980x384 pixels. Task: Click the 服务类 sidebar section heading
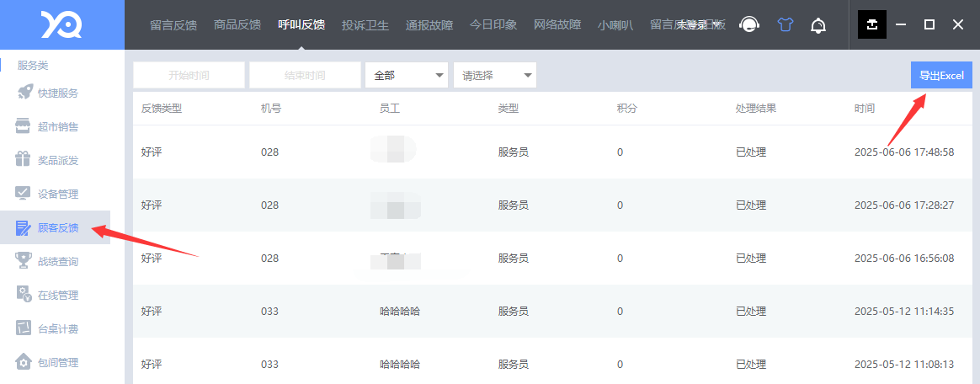coord(33,66)
